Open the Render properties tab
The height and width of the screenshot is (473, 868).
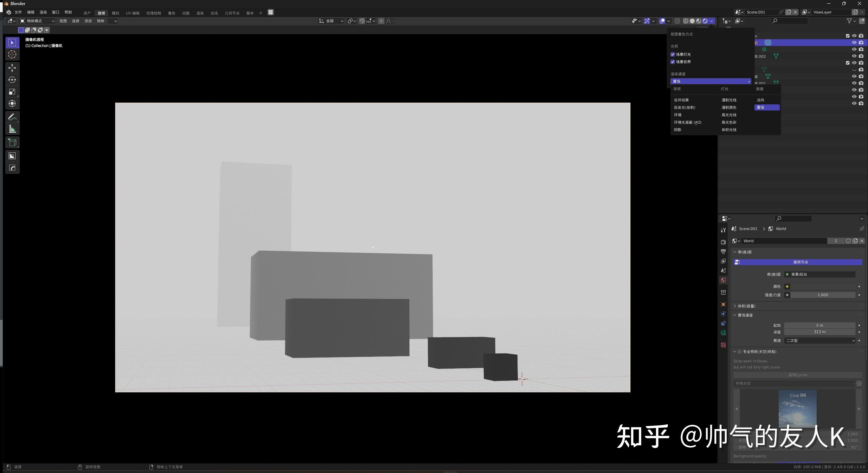(x=723, y=242)
